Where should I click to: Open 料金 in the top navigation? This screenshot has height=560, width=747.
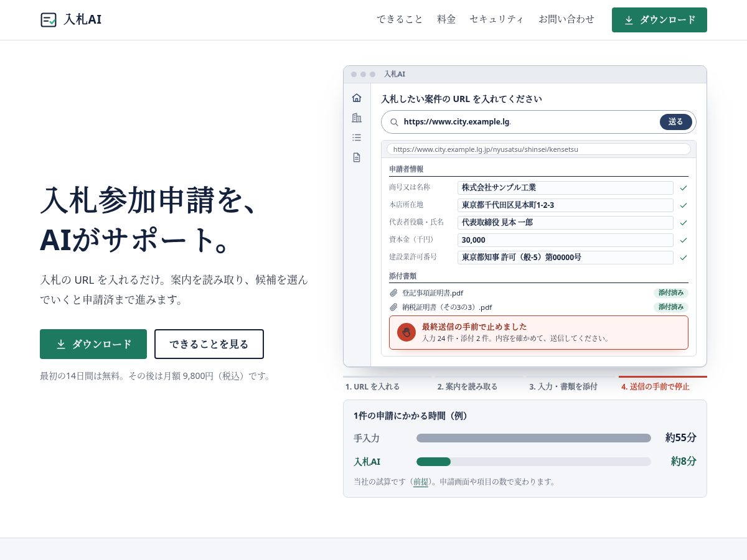tap(446, 20)
